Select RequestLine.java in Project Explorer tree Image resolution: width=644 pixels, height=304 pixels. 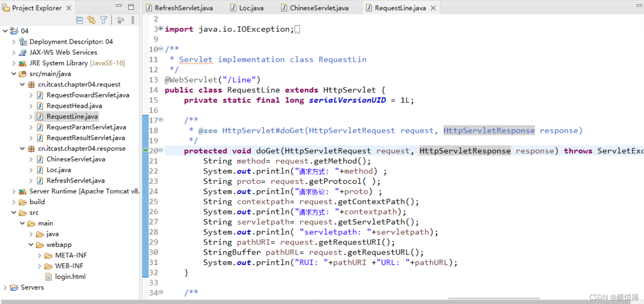tap(72, 116)
